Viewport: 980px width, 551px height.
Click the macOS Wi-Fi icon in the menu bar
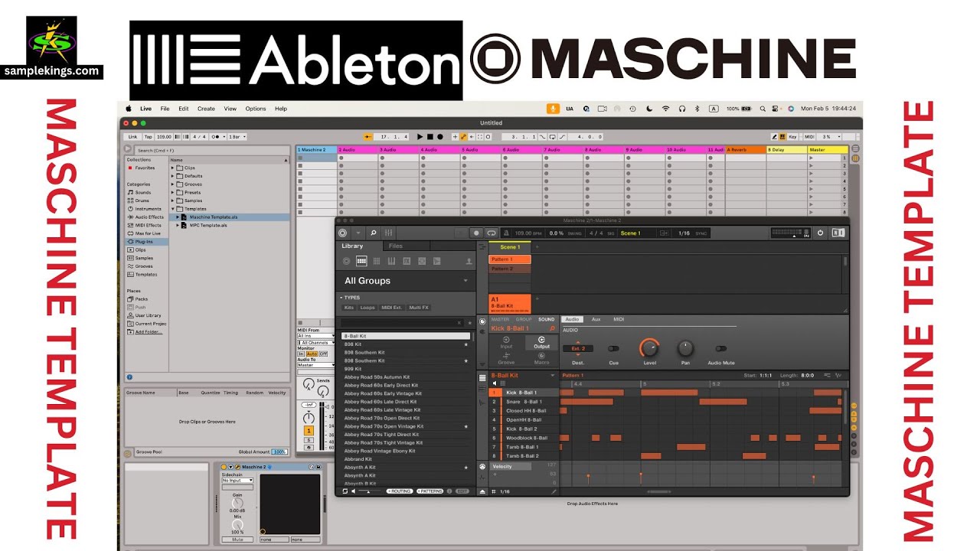coord(665,109)
